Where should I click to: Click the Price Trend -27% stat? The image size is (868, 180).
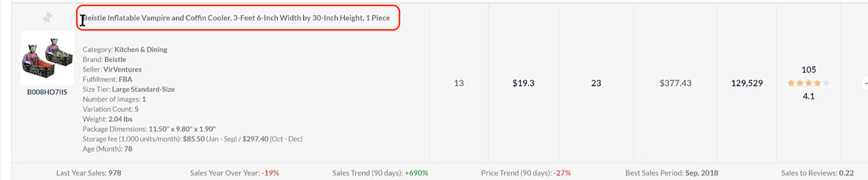(x=526, y=173)
